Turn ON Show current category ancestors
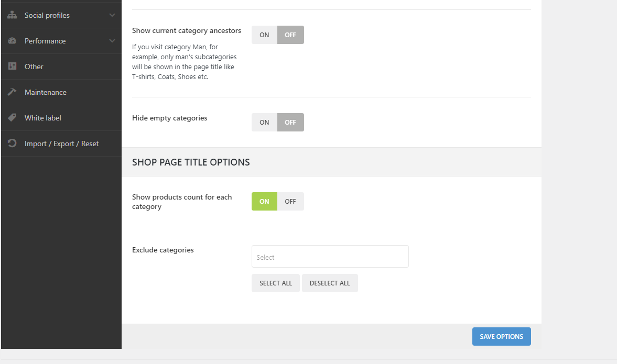This screenshot has height=364, width=617. coord(264,35)
